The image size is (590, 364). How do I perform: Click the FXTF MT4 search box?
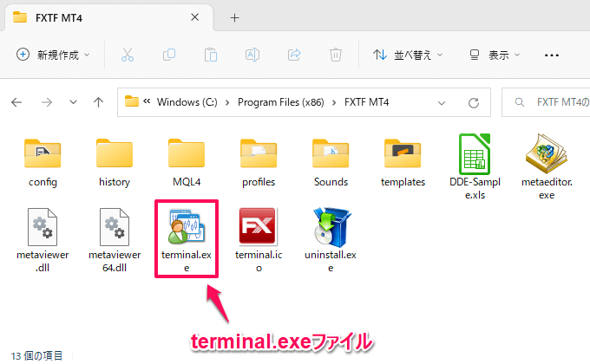547,102
